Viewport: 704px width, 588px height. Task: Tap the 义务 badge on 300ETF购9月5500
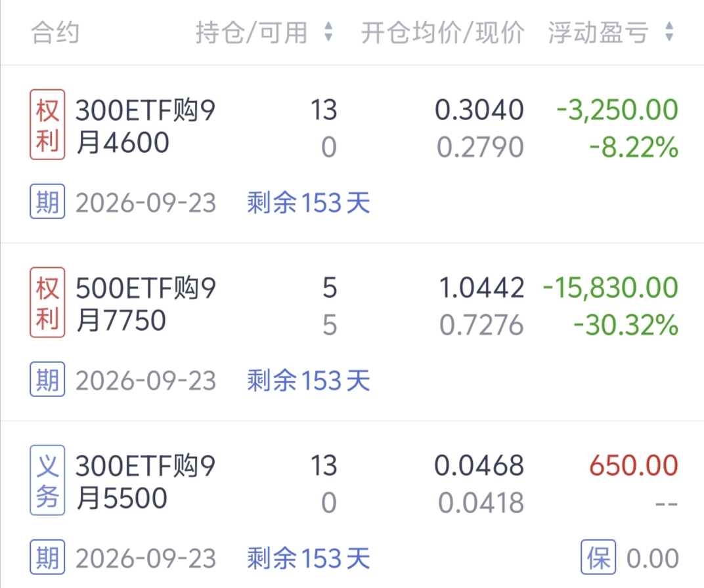(47, 480)
